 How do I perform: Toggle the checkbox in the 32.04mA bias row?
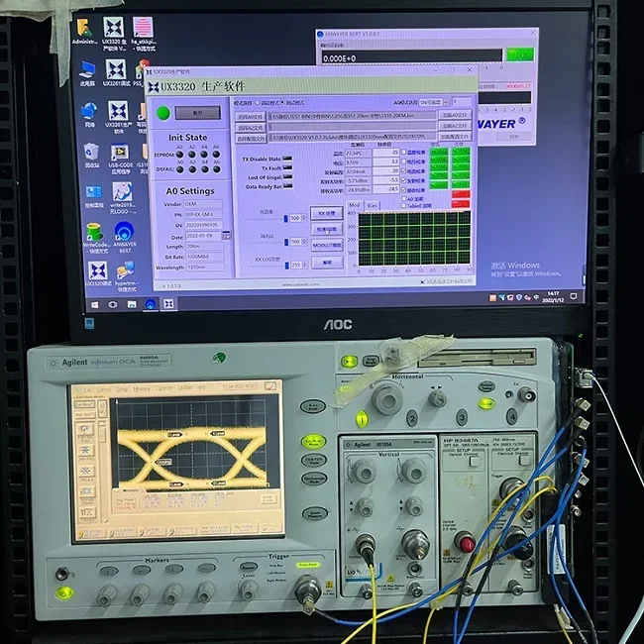pyautogui.click(x=404, y=170)
